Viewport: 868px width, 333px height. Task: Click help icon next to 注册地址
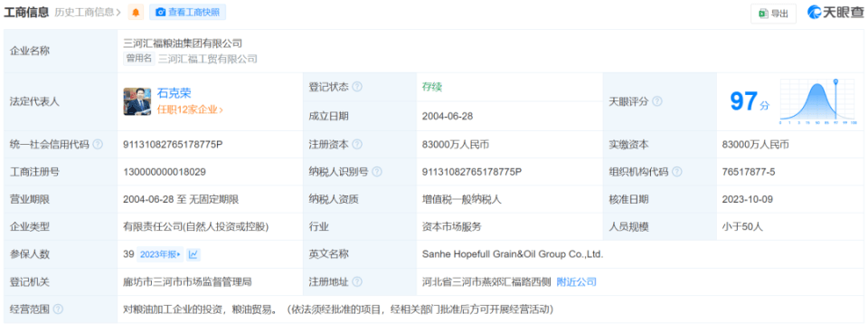pyautogui.click(x=357, y=282)
